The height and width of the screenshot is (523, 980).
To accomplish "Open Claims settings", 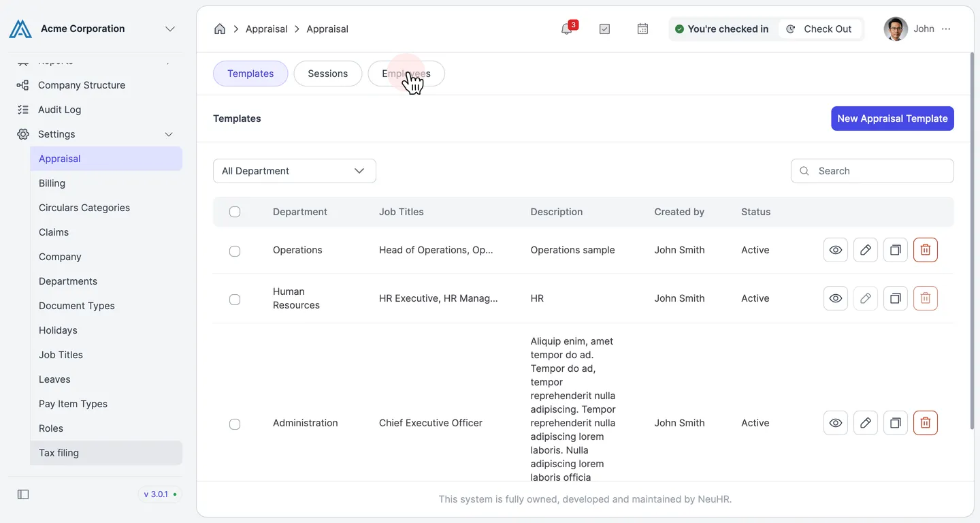I will pos(106,232).
